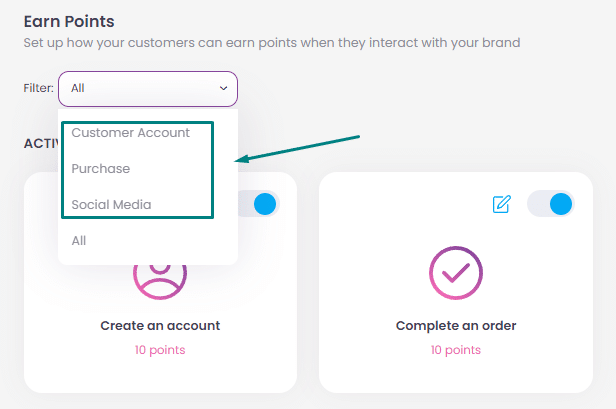Choose Purchase in the filter options
This screenshot has width=616, height=409.
coord(101,169)
